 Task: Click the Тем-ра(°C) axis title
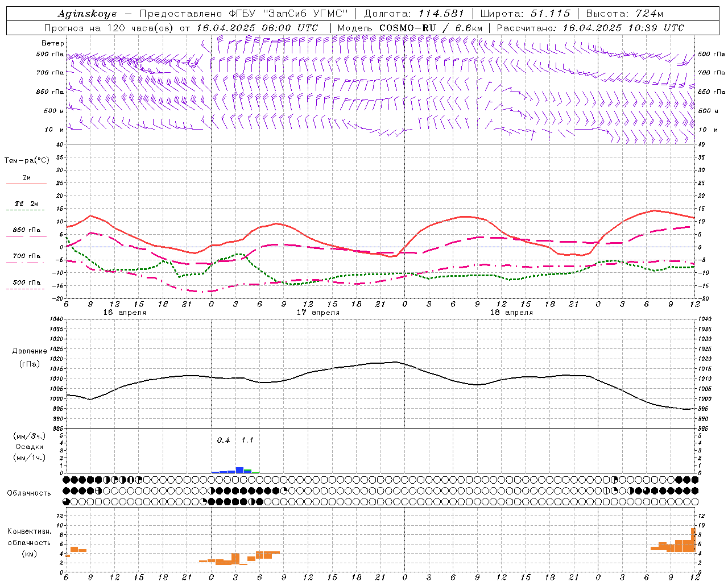tap(27, 160)
